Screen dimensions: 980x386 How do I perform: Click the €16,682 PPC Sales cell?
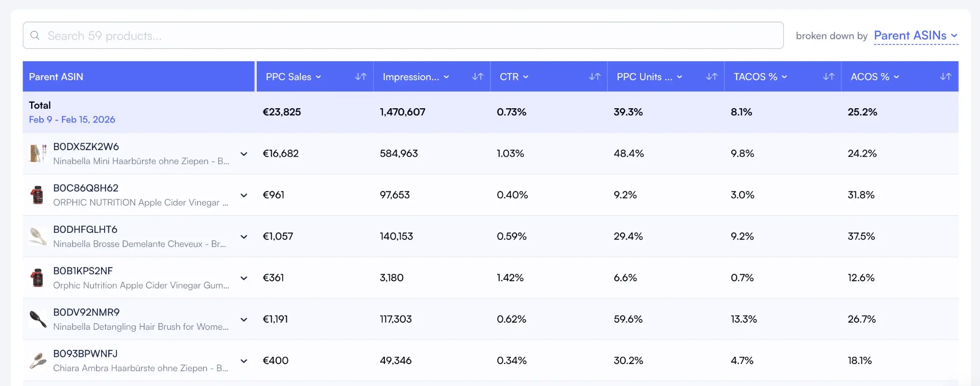coord(281,153)
